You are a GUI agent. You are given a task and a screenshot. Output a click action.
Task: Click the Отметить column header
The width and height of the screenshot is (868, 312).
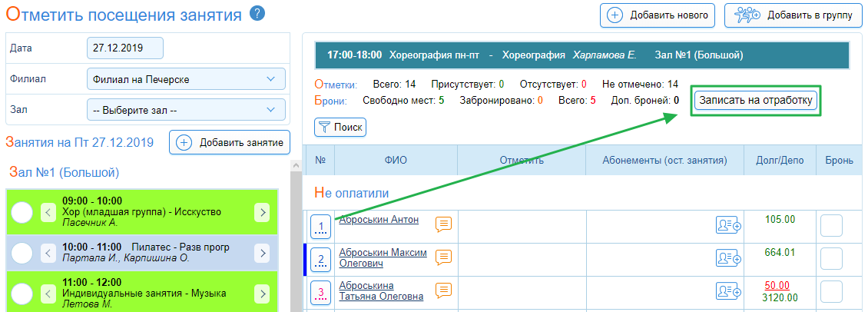click(x=522, y=160)
